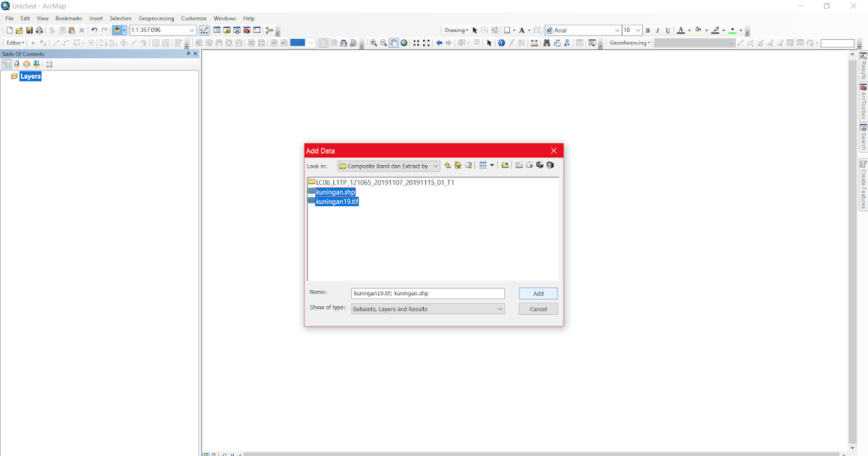
Task: Open the Create Features side tab
Action: click(863, 184)
